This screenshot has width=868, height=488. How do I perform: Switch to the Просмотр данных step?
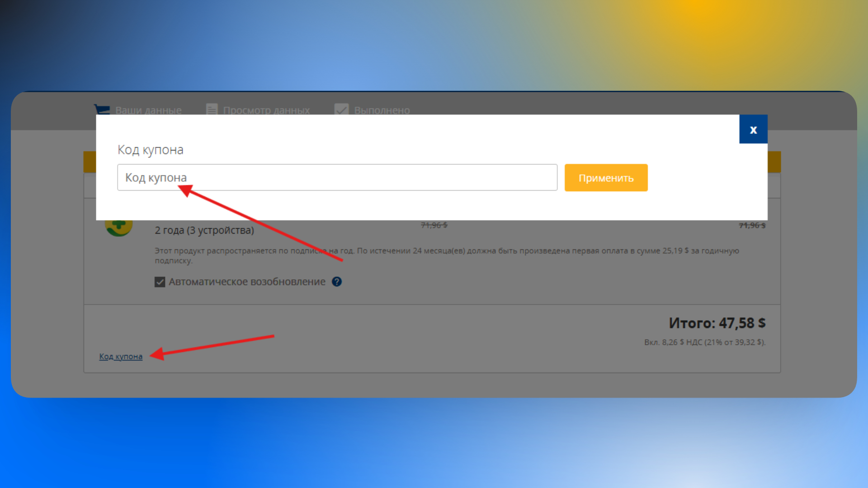point(266,110)
